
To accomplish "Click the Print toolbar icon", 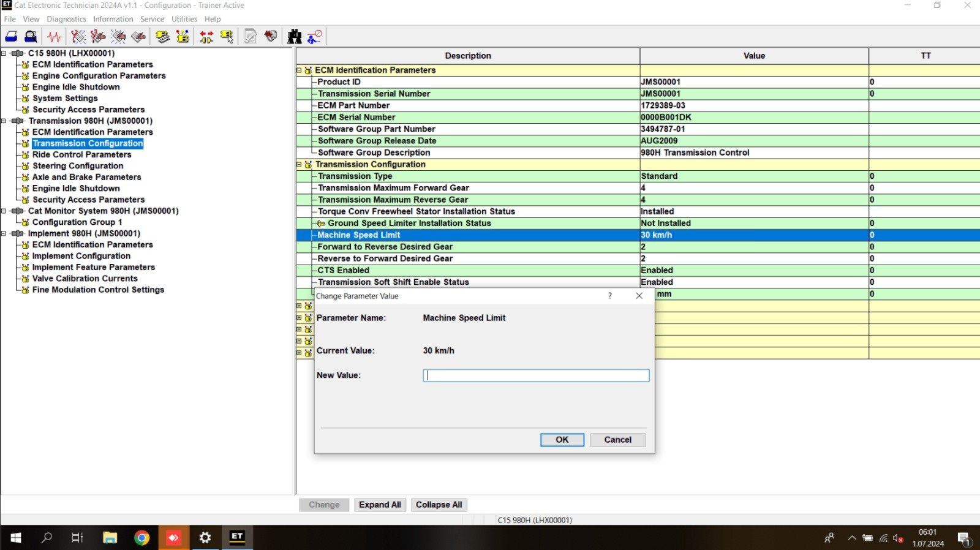I will [11, 37].
